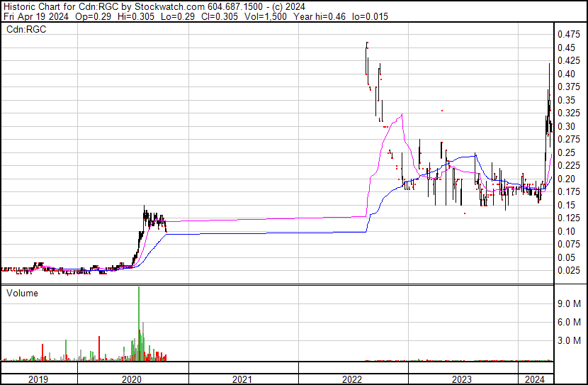Click the 0.425 price axis label
This screenshot has height=385, width=588.
point(569,61)
